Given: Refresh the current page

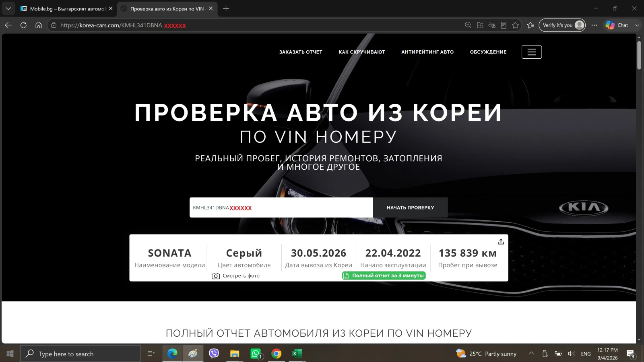Looking at the screenshot, I should coord(23,25).
